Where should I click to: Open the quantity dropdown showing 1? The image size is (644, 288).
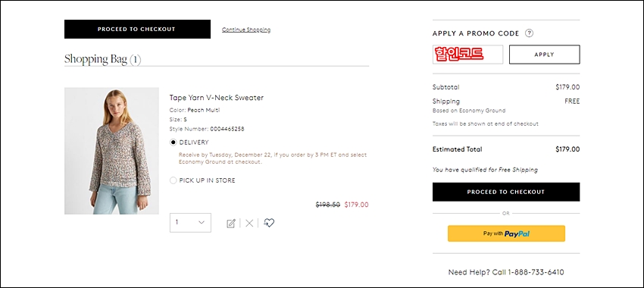click(x=191, y=223)
